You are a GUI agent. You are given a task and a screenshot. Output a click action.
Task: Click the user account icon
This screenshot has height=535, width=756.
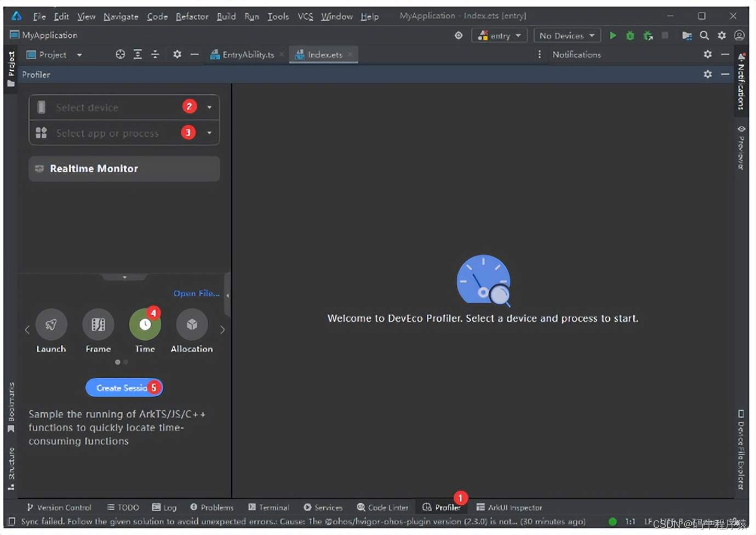(x=739, y=36)
